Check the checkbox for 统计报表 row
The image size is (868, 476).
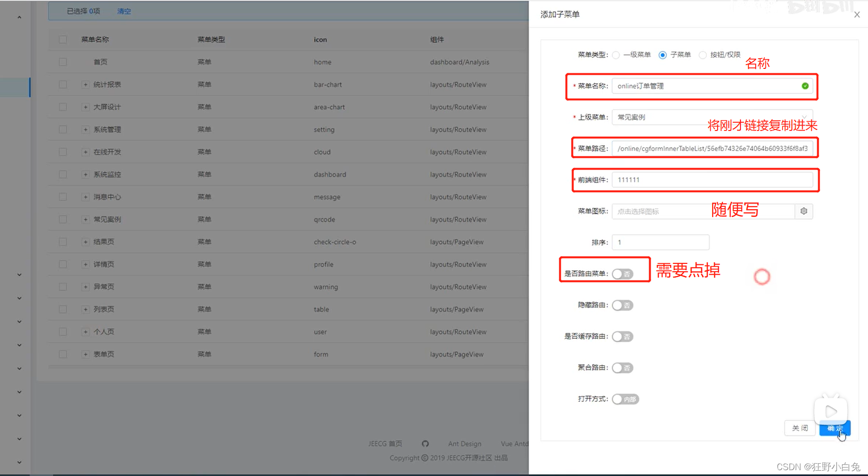(63, 85)
